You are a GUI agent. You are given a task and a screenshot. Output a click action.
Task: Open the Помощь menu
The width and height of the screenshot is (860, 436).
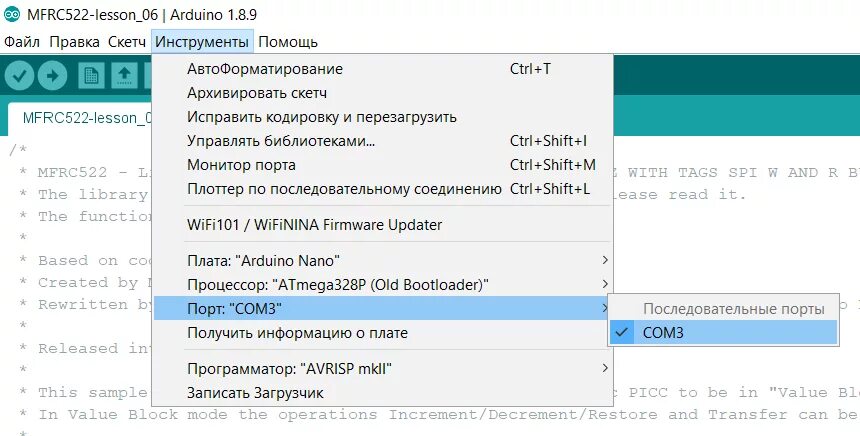tap(288, 42)
